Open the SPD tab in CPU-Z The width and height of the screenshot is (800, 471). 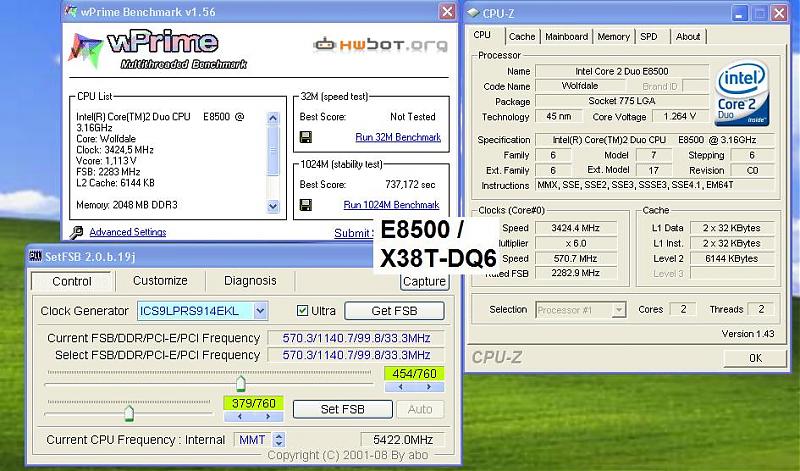649,37
